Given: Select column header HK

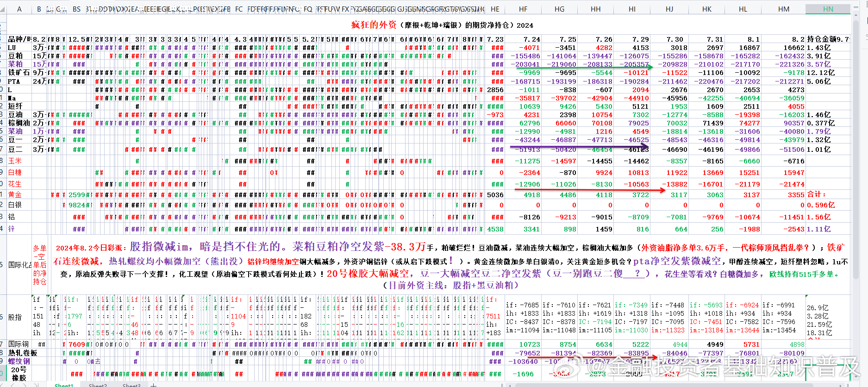Looking at the screenshot, I should 706,9.
